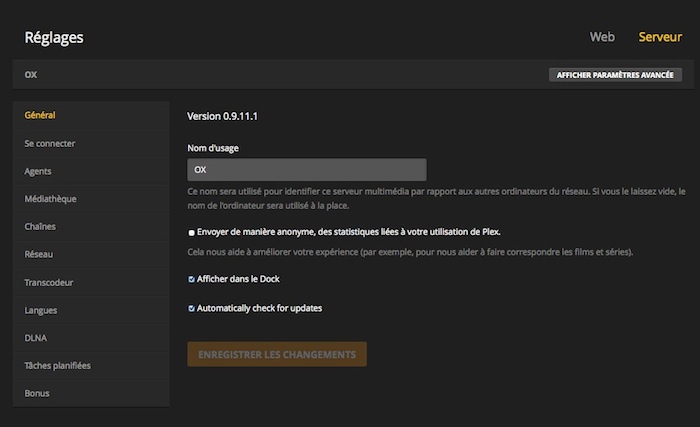Open the Général settings section
Screen dimensions: 700x427
[40, 116]
